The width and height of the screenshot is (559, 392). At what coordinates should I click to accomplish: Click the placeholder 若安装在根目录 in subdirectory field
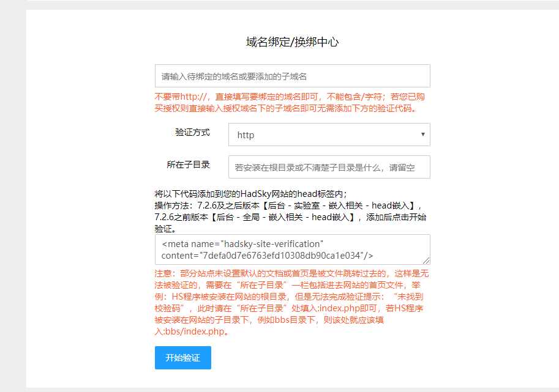coord(325,168)
